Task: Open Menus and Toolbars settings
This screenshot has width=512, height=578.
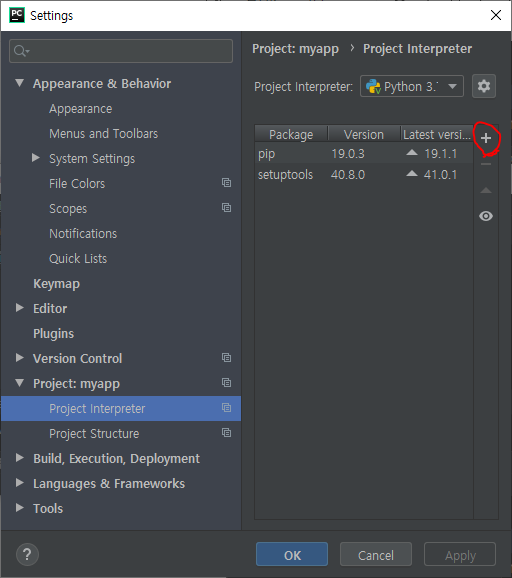Action: click(x=104, y=133)
